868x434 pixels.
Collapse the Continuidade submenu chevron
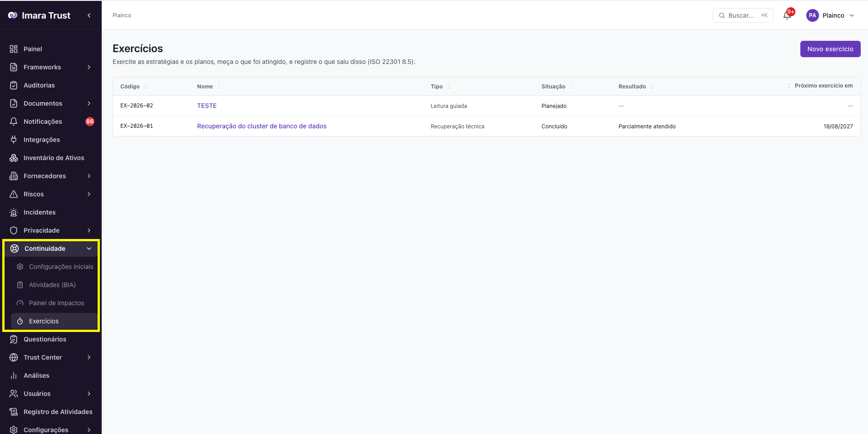point(89,249)
